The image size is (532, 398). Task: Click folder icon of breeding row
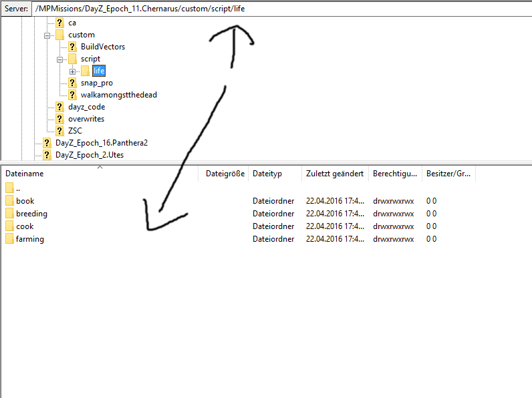pos(9,214)
